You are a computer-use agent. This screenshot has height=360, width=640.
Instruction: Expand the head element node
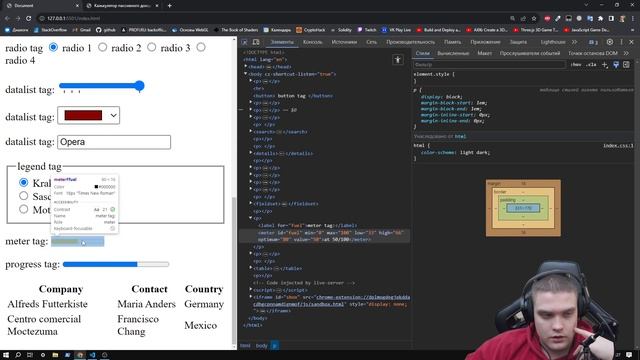point(246,67)
